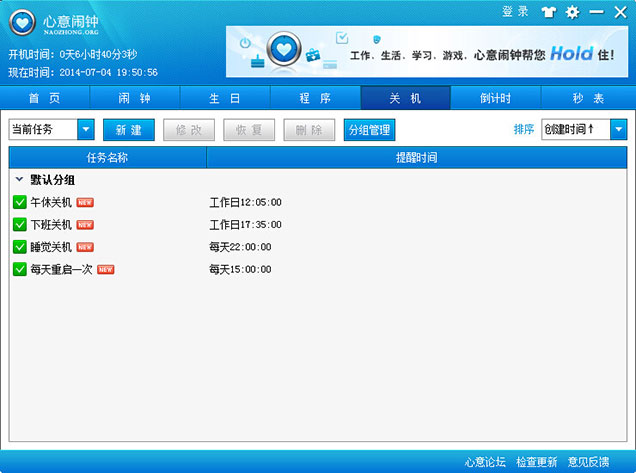Click the 修改 button
This screenshot has height=473, width=636.
(x=189, y=130)
